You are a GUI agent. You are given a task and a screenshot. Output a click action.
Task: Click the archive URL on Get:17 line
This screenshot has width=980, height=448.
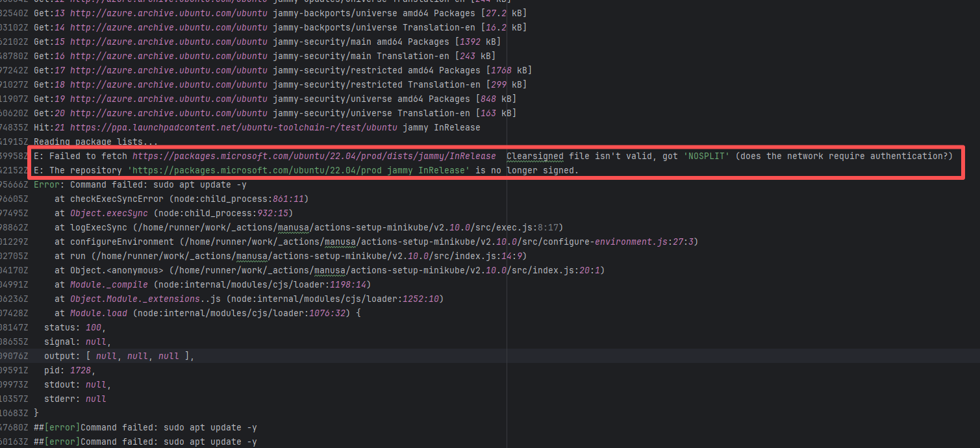pos(168,70)
